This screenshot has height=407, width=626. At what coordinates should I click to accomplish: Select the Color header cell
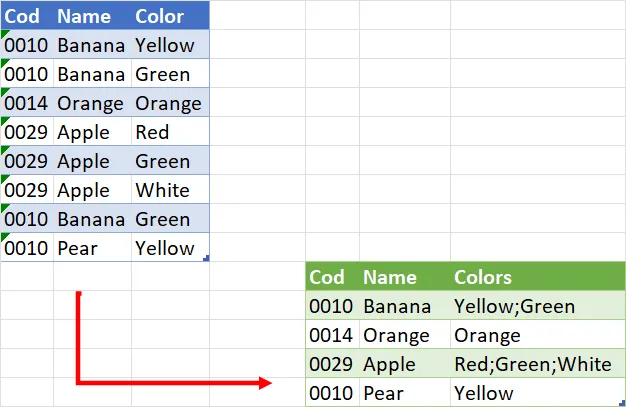pos(159,16)
